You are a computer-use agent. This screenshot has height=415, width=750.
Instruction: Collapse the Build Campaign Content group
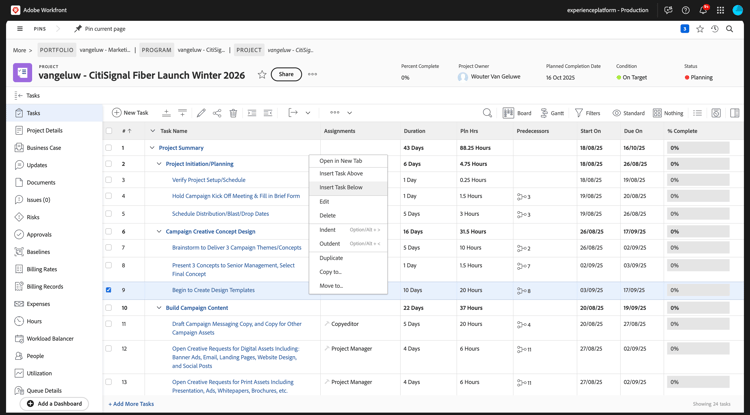coord(159,308)
